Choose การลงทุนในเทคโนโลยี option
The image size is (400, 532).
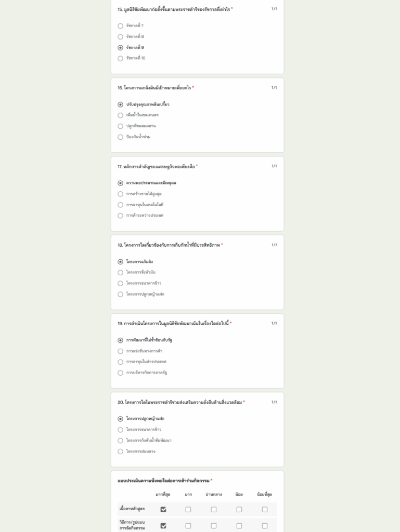click(x=121, y=205)
